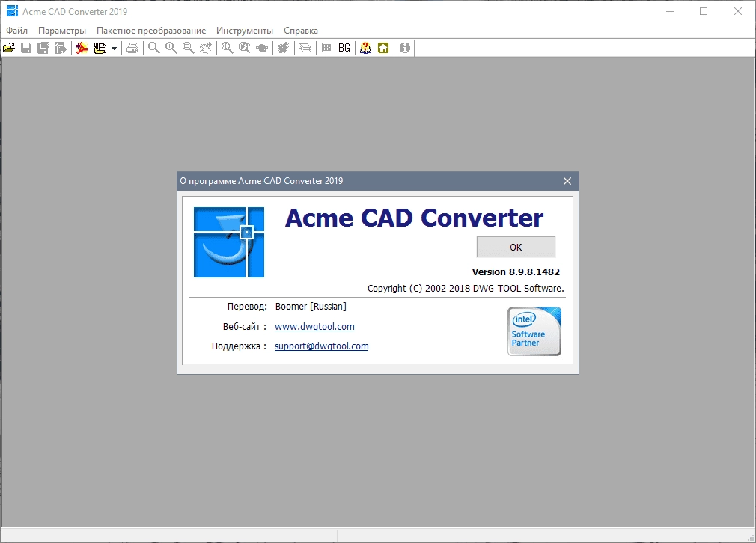
Task: Open the www.dwgtool.com website link
Action: coord(314,326)
